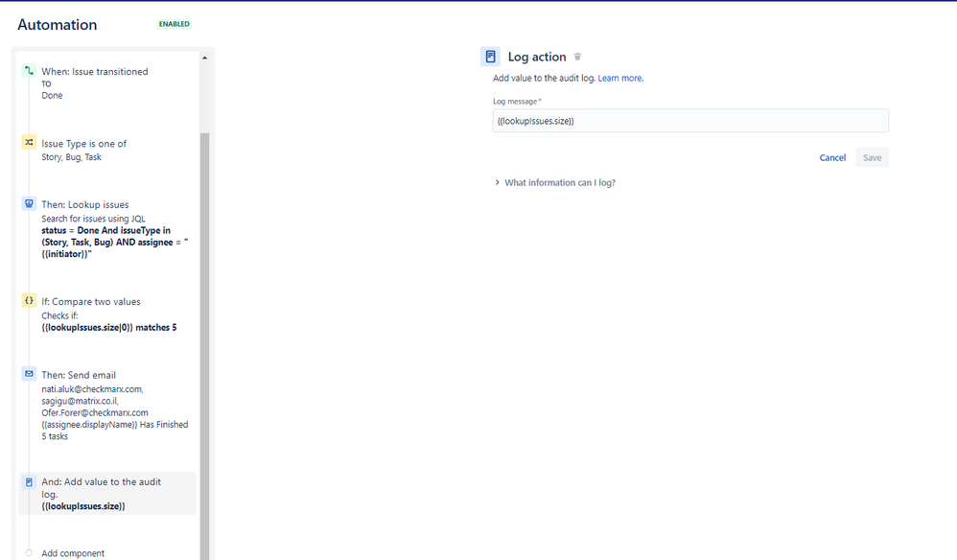
Task: Click the text Has Finished 5 tasks
Action: (115, 431)
